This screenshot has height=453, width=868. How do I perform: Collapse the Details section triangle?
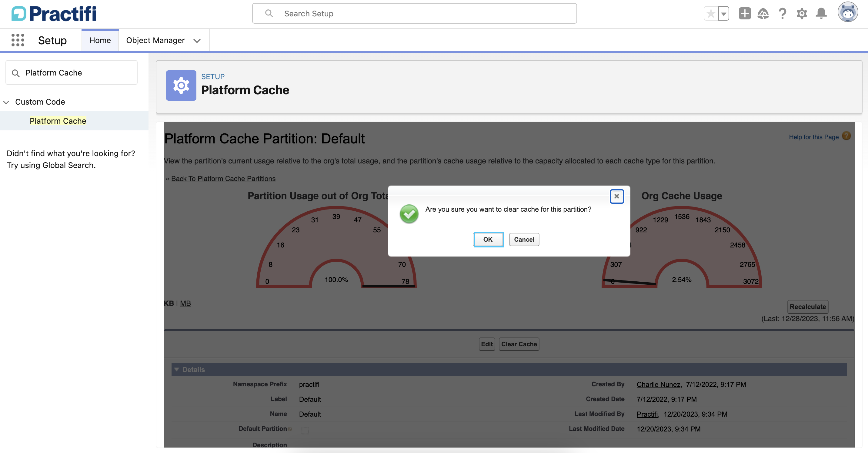(x=176, y=369)
